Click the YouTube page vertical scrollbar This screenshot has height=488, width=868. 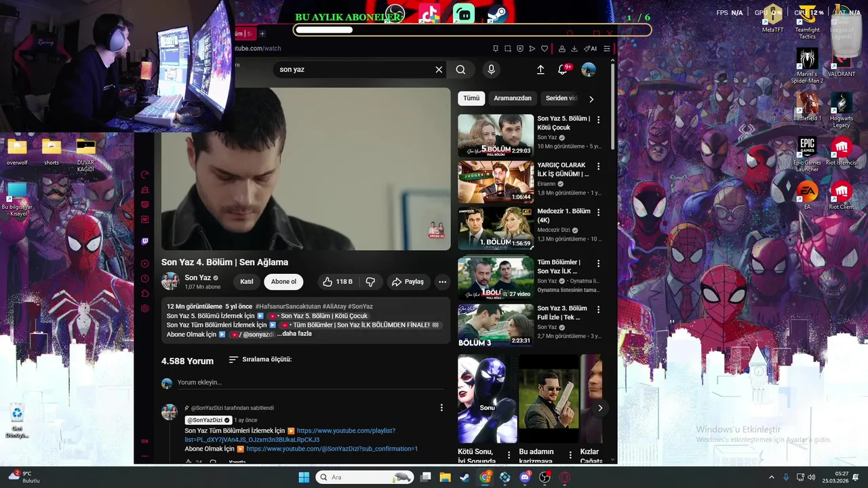[x=613, y=107]
